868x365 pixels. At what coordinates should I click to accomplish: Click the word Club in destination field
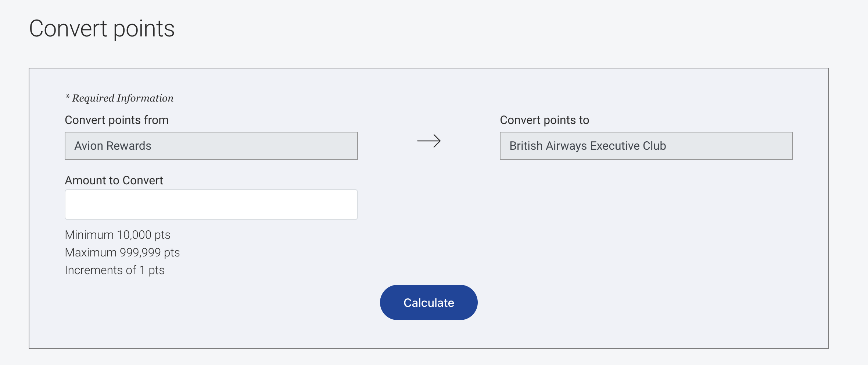coord(654,146)
